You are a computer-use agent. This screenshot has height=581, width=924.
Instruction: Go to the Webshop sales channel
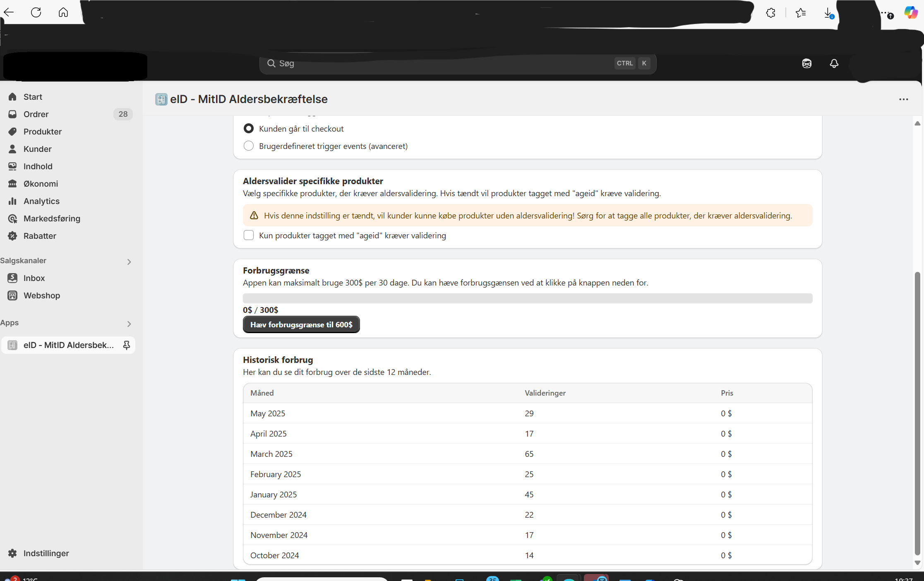tap(41, 295)
